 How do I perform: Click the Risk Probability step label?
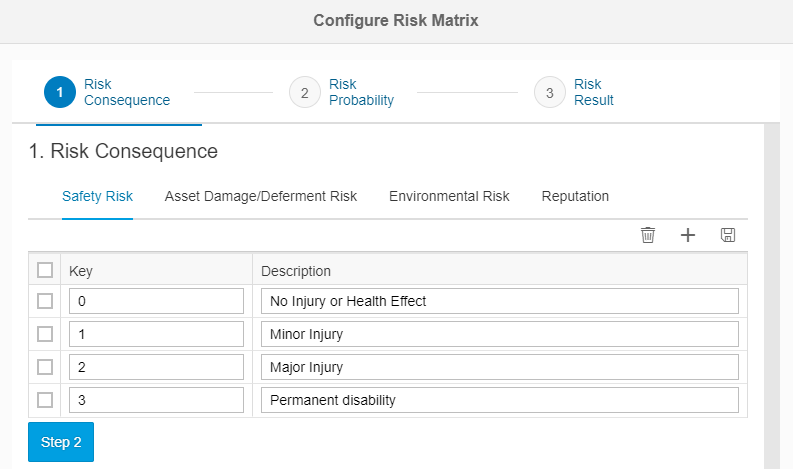coord(361,92)
